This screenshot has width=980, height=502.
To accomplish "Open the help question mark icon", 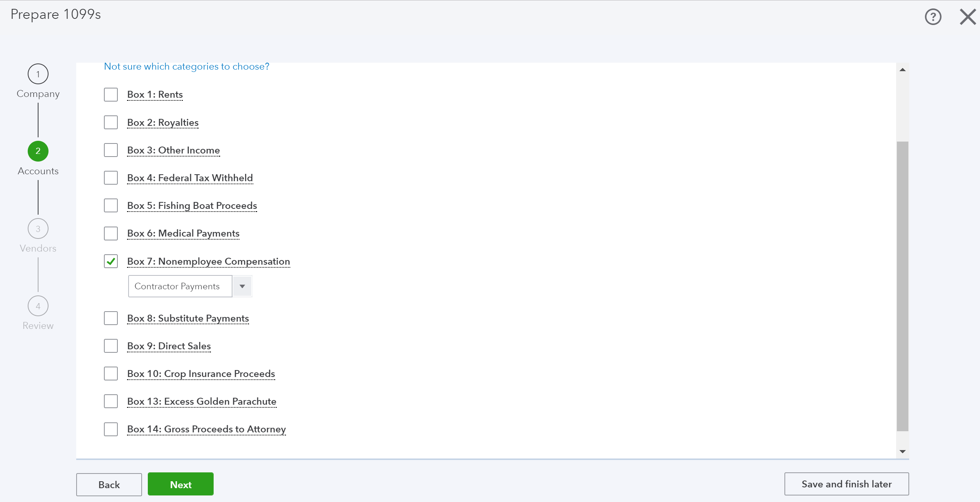I will 933,17.
